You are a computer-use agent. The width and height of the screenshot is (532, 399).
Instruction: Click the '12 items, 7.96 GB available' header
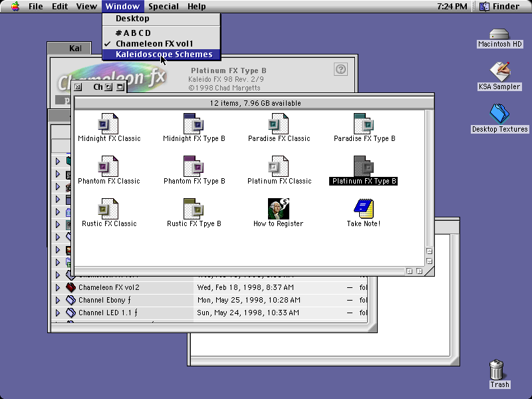255,103
